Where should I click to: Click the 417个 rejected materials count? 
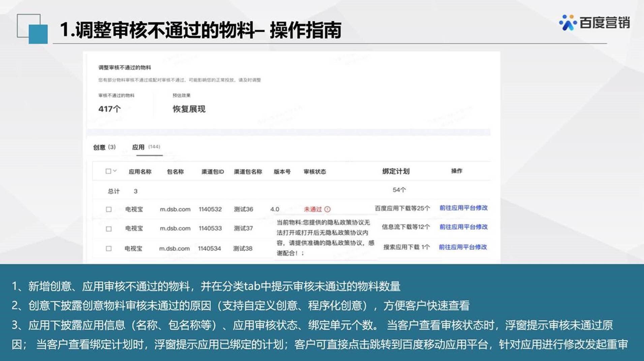[110, 109]
